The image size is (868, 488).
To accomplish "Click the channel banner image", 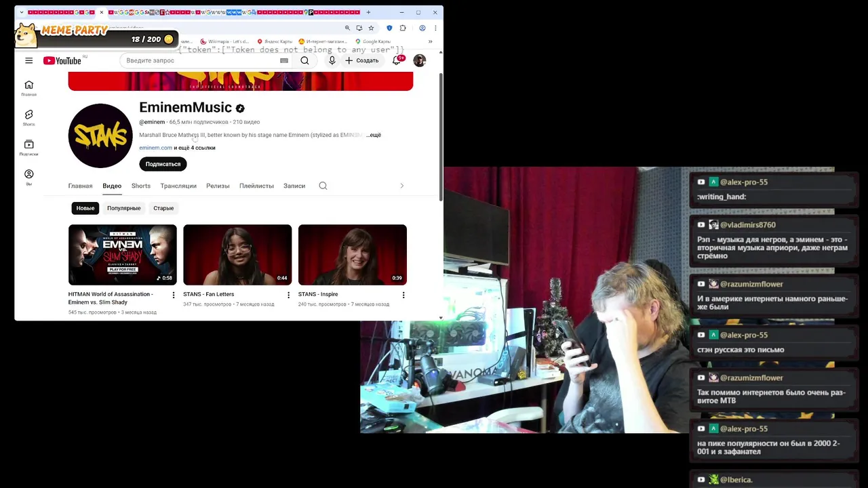I will click(240, 81).
